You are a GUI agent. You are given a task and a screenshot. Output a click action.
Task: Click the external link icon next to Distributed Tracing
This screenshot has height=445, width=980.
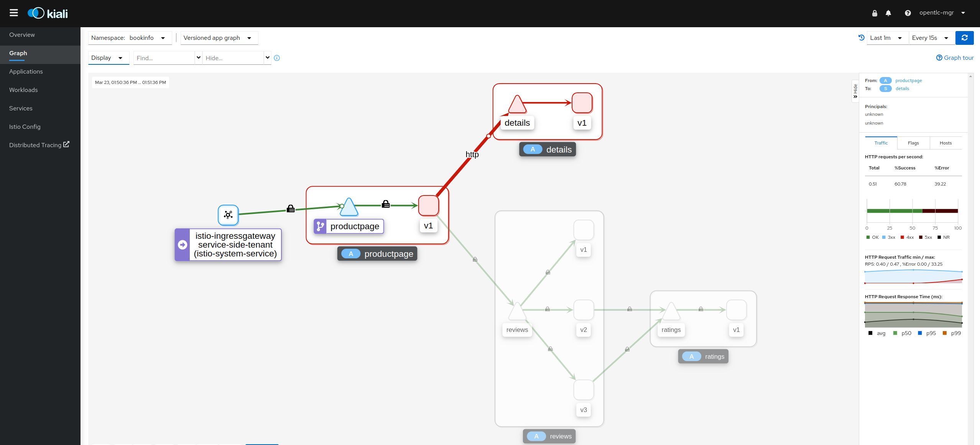(66, 145)
